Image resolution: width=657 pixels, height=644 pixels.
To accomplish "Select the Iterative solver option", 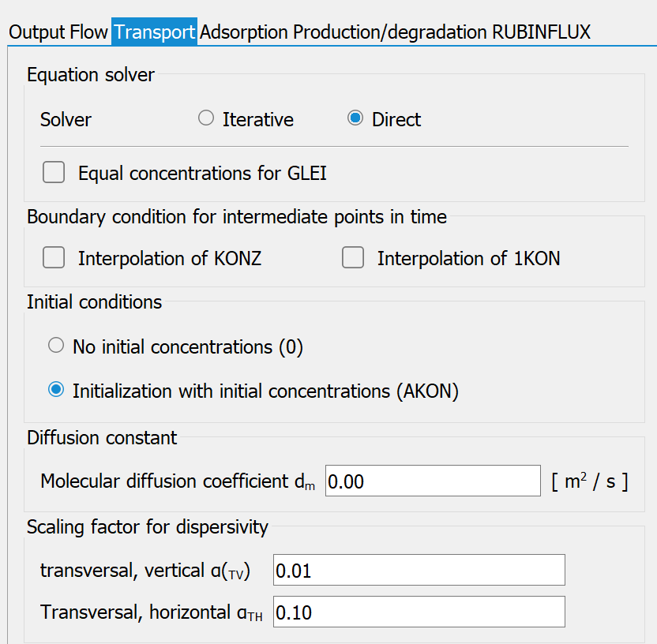I will point(206,118).
